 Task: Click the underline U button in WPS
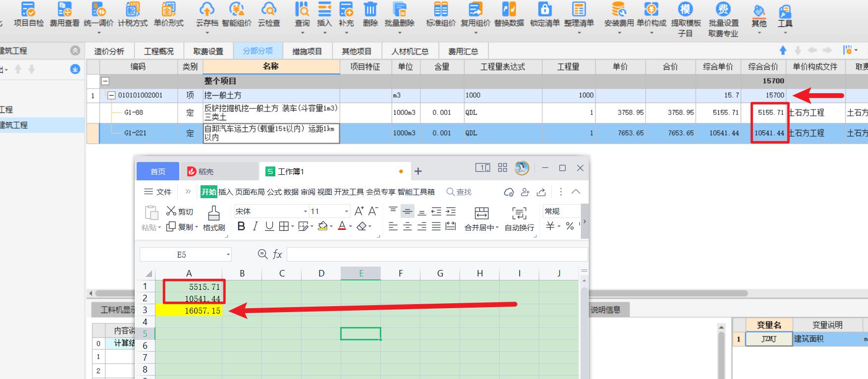click(x=269, y=226)
